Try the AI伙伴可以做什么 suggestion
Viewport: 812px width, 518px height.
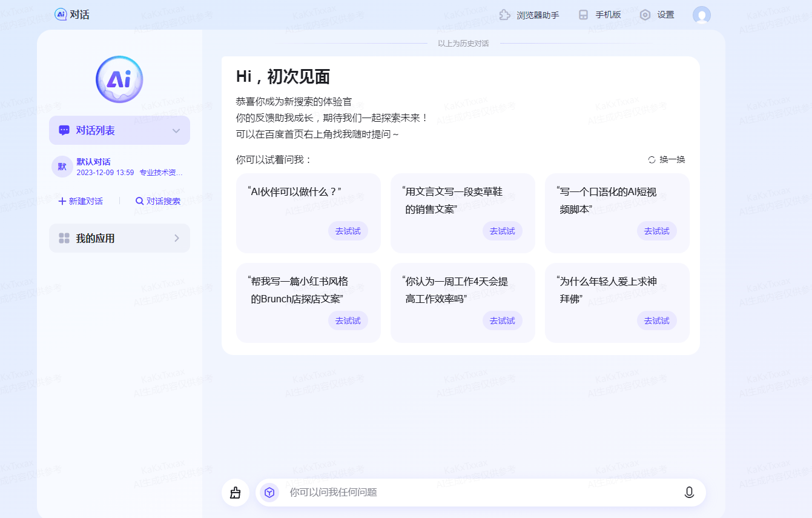pyautogui.click(x=348, y=231)
